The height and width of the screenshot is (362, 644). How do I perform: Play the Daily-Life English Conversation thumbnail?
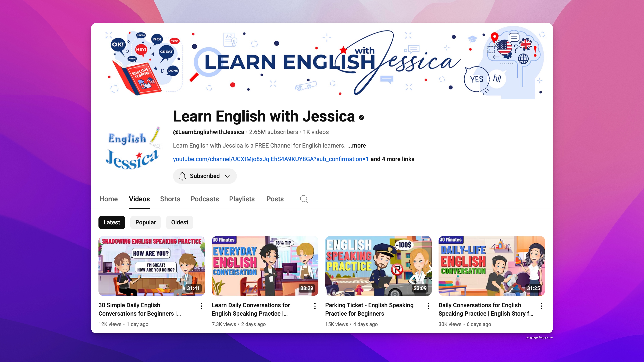(492, 266)
